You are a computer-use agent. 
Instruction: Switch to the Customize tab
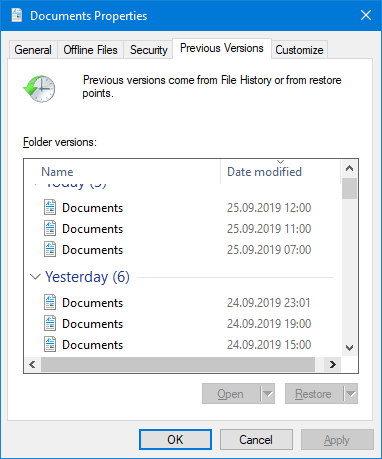click(x=299, y=50)
